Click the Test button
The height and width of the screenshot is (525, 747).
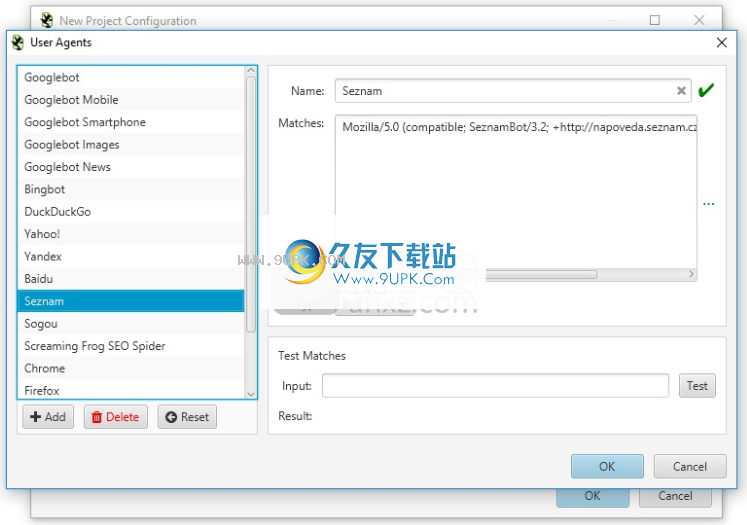(x=697, y=385)
